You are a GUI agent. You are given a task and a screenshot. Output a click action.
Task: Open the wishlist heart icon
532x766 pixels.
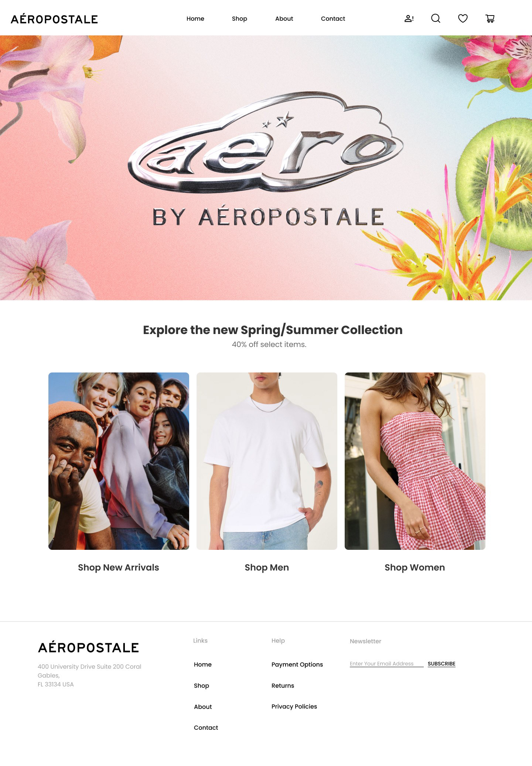(463, 18)
